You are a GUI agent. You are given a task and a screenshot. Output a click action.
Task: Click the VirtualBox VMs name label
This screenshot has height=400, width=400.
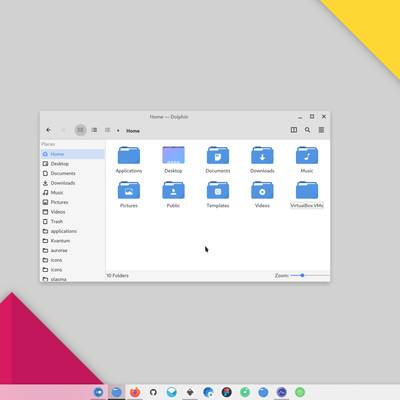pos(307,206)
